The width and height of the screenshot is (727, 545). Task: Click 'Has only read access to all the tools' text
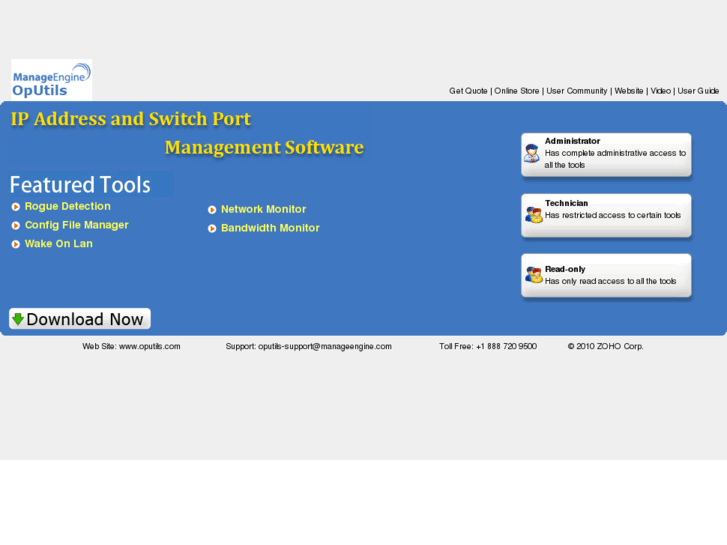(x=610, y=281)
